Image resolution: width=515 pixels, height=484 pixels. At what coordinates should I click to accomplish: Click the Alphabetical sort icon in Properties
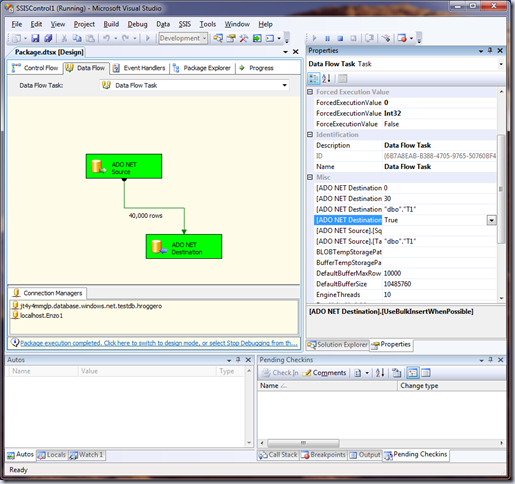coord(326,79)
